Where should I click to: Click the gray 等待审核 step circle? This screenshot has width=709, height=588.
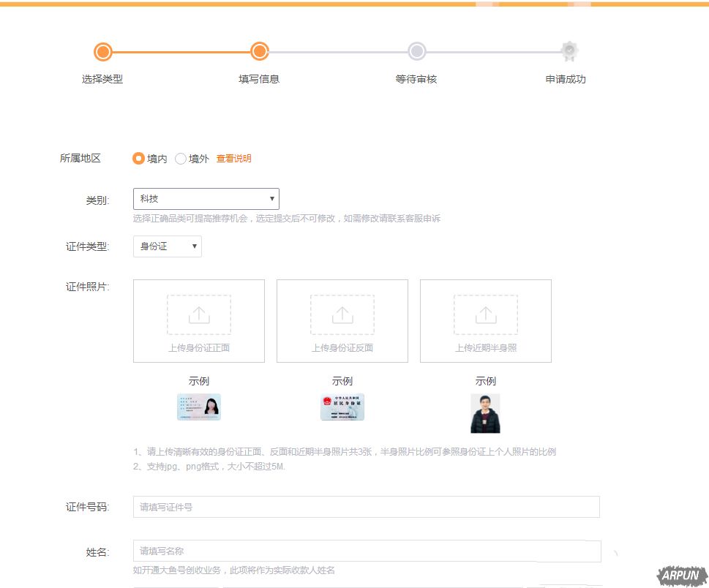(417, 51)
